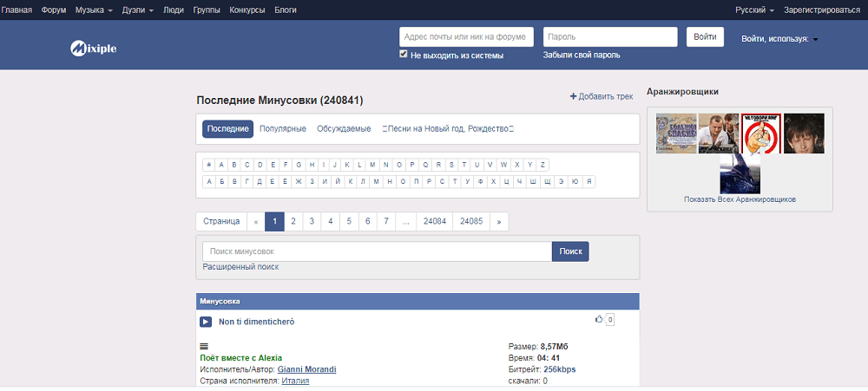Click the Поиск search button

tap(570, 251)
